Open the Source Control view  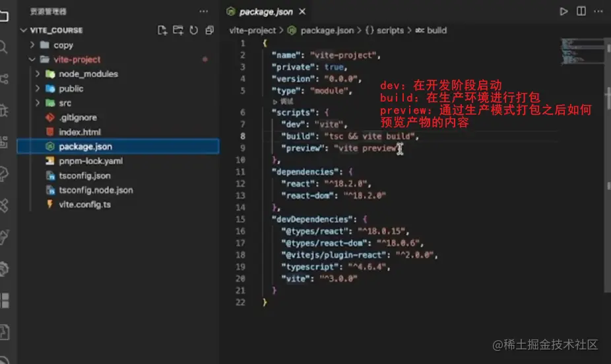(4, 79)
